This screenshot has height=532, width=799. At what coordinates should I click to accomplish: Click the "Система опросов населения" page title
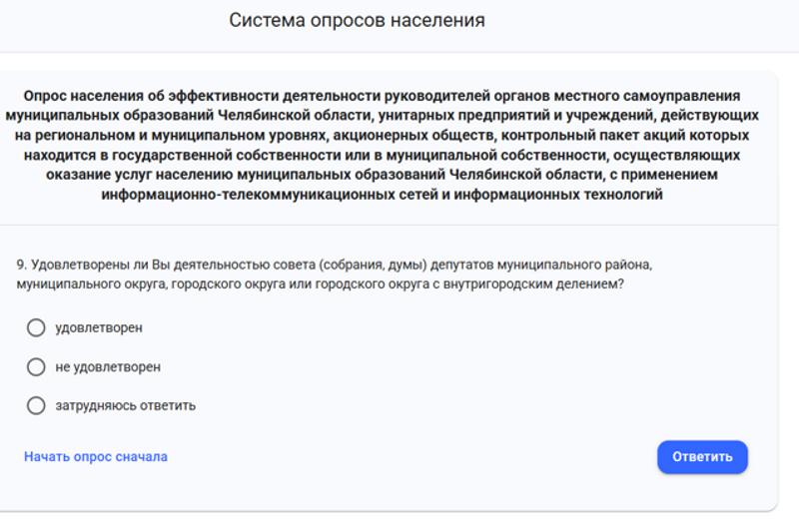point(357,20)
